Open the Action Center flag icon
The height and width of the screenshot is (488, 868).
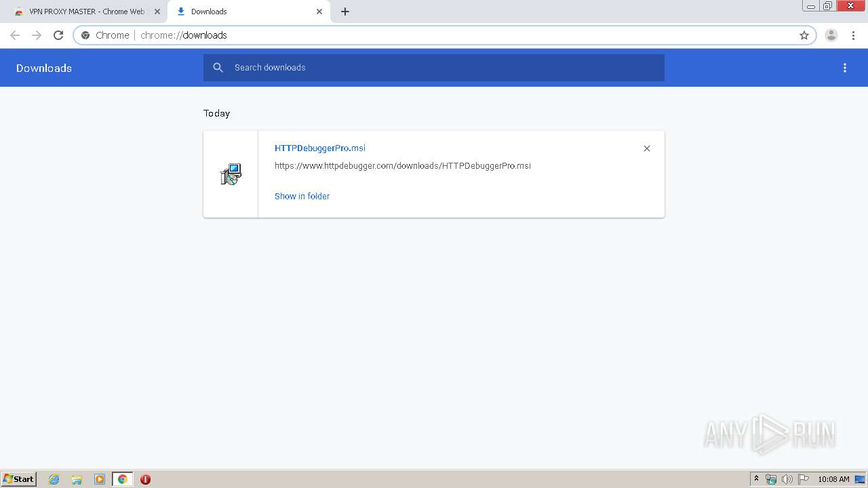[x=804, y=479]
